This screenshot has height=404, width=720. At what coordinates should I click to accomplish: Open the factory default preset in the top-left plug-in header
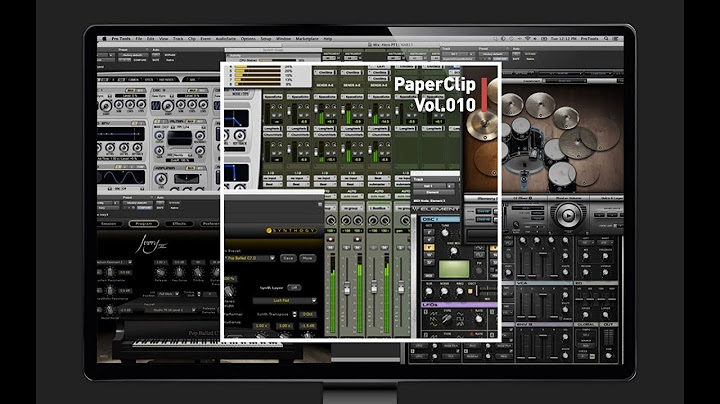point(132,55)
